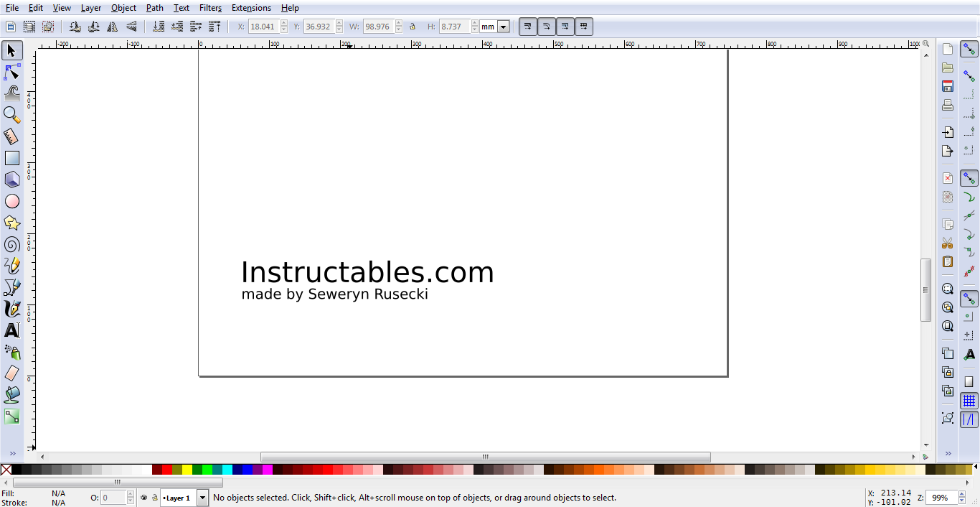
Task: Open the Layer menu
Action: 91,8
